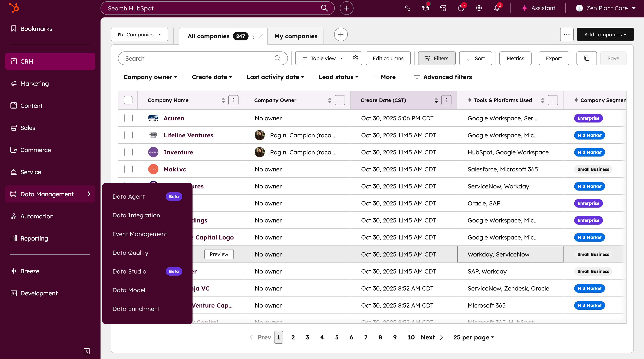Viewport: 644px width, 359px height.
Task: Check the Lifeline Ventures row checkbox
Action: 128,135
